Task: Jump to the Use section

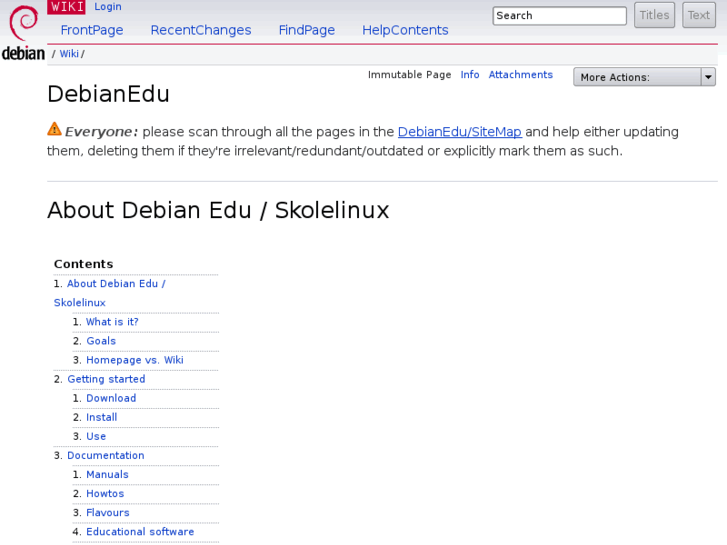Action: point(96,436)
